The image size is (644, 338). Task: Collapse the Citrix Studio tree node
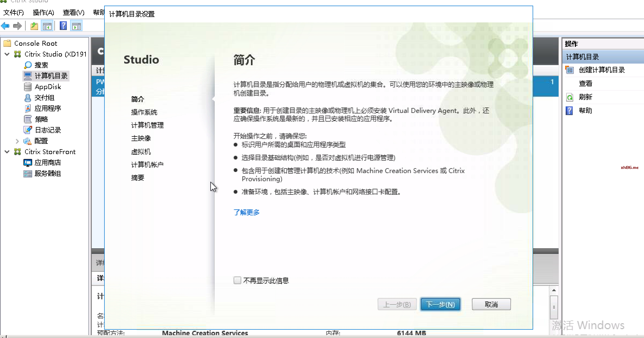point(7,54)
